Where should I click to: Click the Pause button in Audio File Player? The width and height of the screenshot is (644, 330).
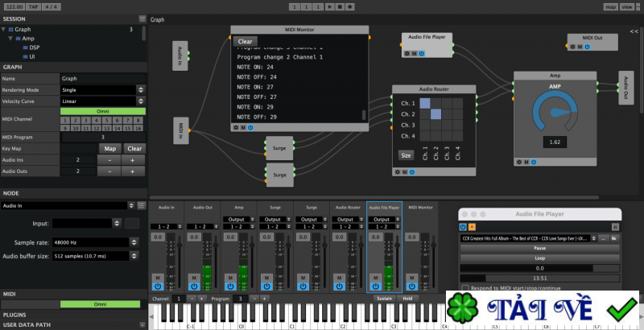[x=539, y=249]
